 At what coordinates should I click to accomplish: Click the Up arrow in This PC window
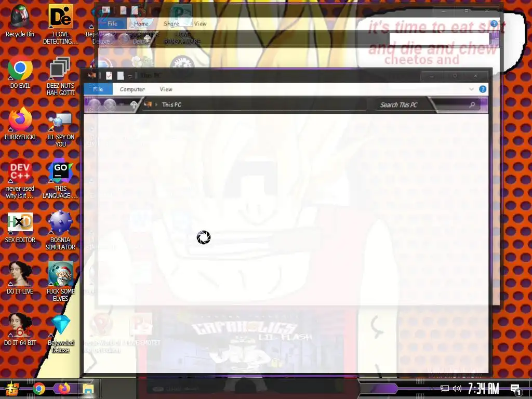coord(134,105)
